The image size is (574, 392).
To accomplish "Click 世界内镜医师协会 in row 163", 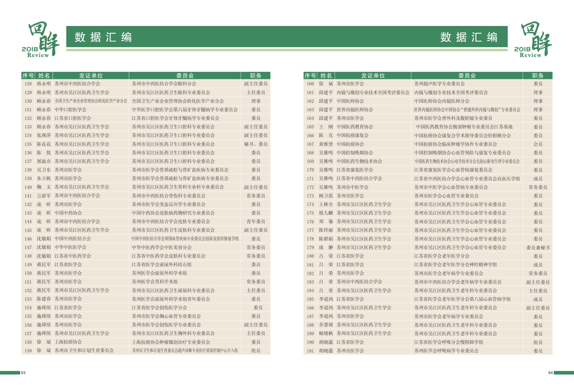I will 355,110.
